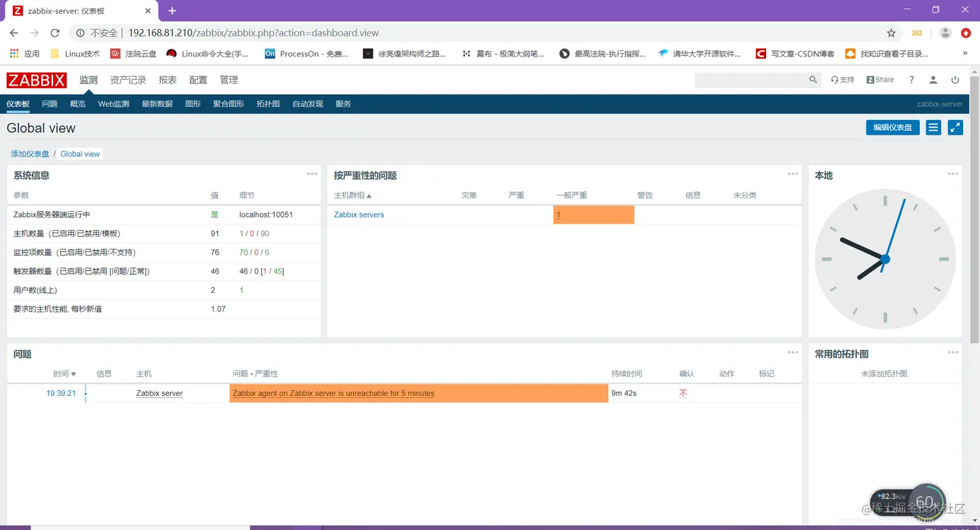Open the 资产记录 main menu

[128, 80]
